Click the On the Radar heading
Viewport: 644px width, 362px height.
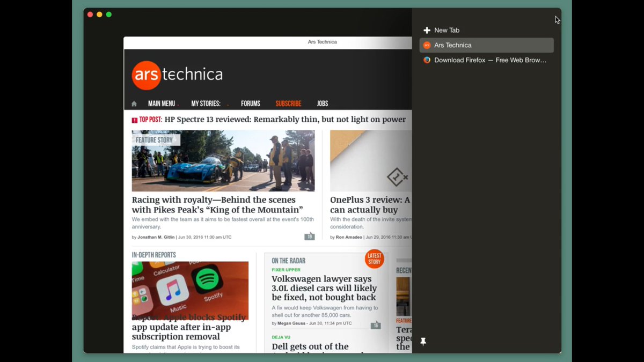point(288,261)
